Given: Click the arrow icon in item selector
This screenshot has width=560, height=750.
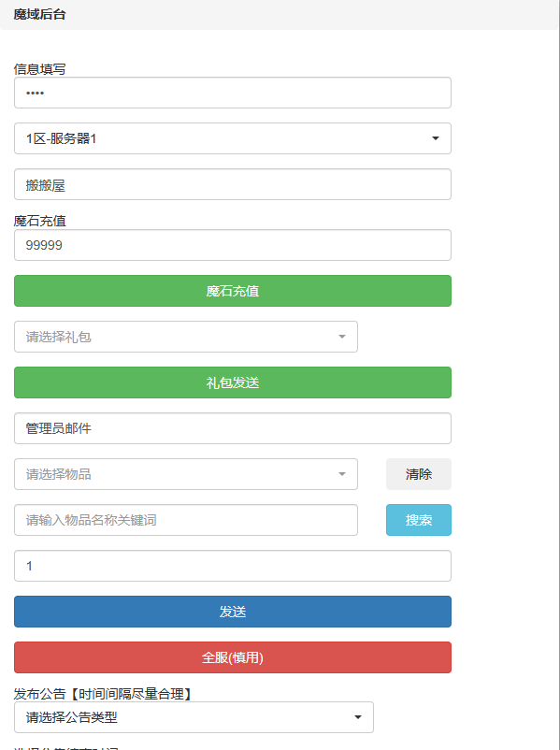Looking at the screenshot, I should point(342,474).
